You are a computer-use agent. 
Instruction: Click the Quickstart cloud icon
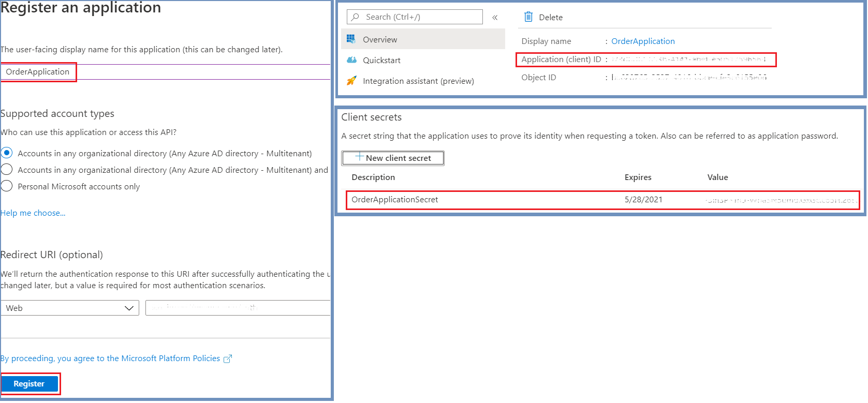(x=351, y=60)
